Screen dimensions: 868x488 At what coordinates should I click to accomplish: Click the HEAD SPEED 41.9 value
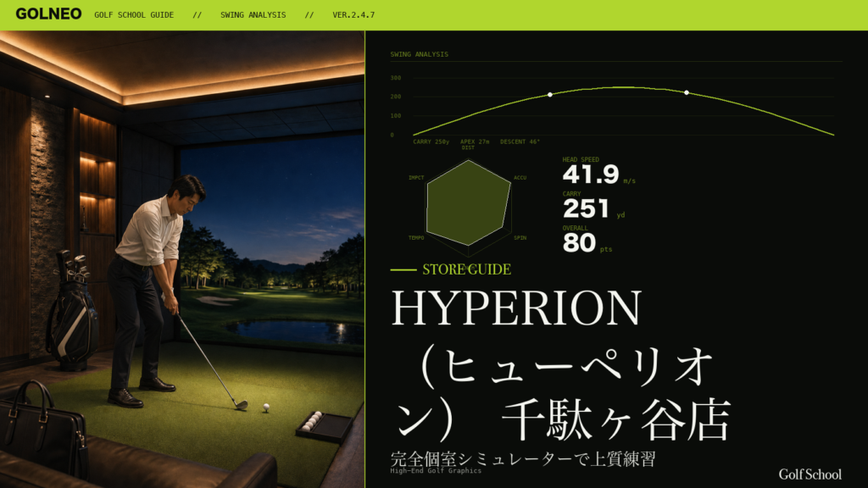click(590, 175)
